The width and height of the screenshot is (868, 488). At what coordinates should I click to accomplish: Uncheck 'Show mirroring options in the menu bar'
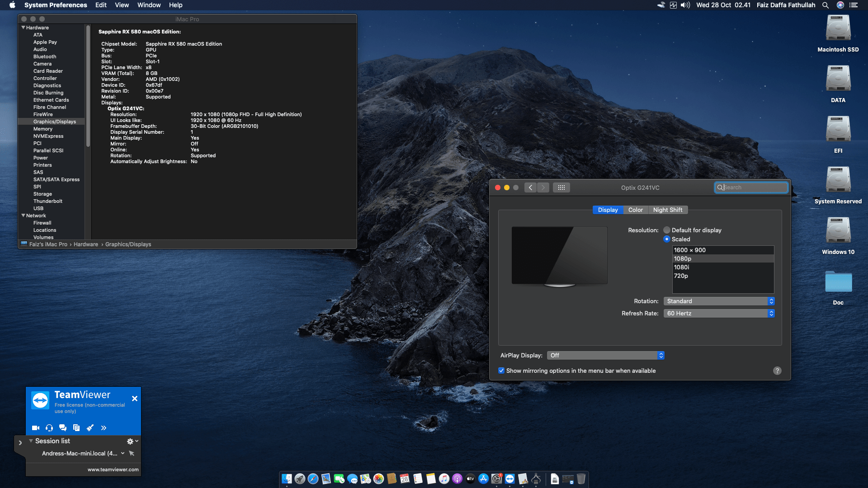(x=502, y=371)
